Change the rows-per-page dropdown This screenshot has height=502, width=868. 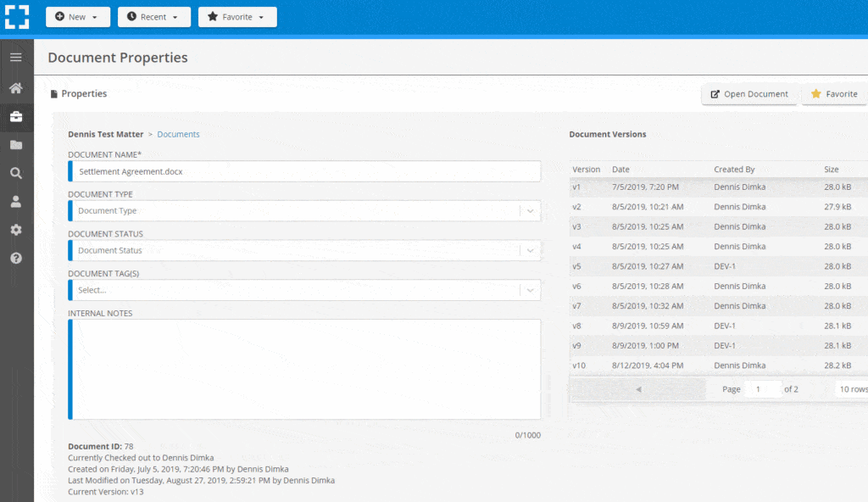pos(852,388)
